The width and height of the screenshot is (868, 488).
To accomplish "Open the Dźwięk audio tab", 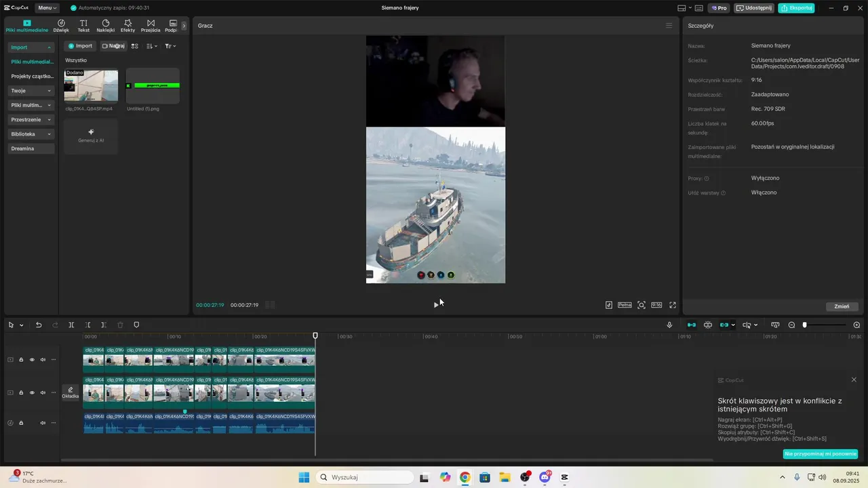I will point(61,26).
